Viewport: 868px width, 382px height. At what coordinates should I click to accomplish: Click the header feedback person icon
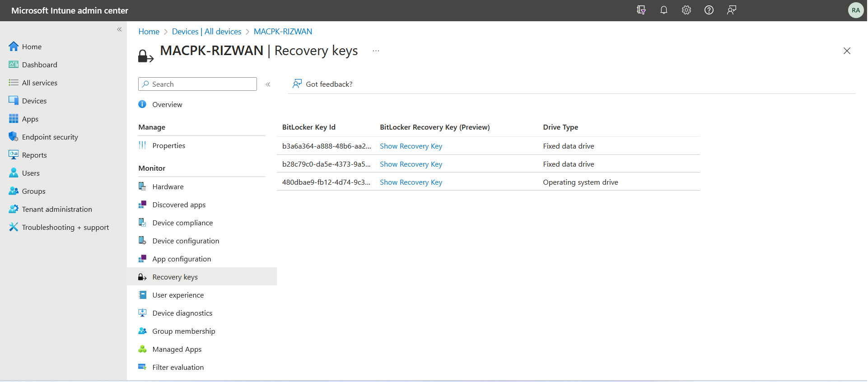[731, 10]
